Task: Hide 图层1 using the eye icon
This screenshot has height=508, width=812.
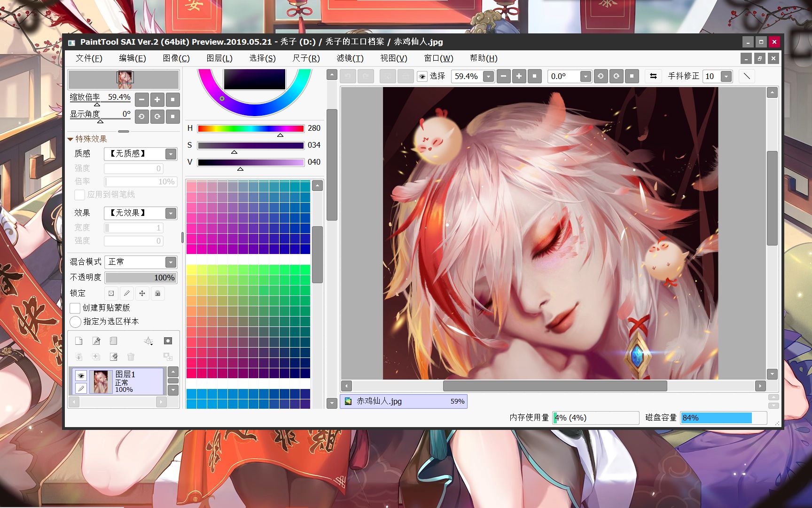Action: pos(81,375)
